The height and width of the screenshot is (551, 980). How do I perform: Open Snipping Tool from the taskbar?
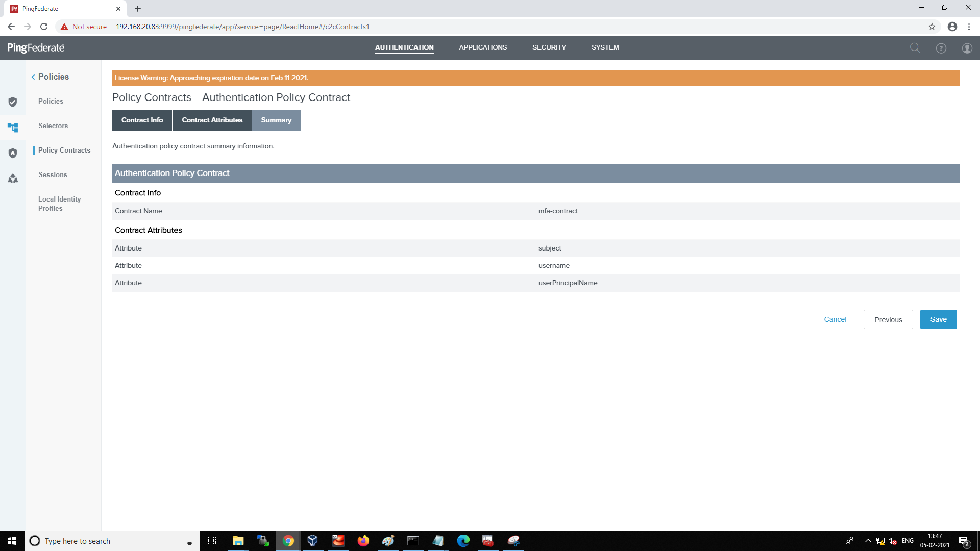click(x=513, y=541)
